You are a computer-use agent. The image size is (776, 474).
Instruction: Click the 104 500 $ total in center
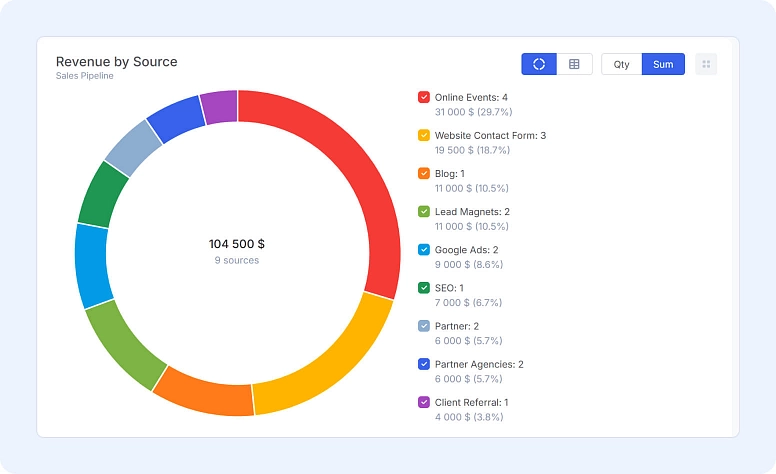[x=237, y=244]
